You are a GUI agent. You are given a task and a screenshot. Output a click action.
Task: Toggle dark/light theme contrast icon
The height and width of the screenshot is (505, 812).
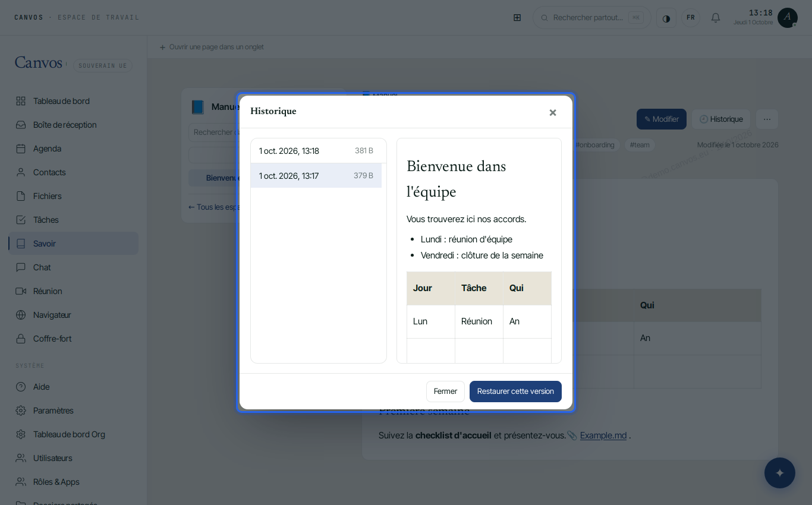[666, 18]
